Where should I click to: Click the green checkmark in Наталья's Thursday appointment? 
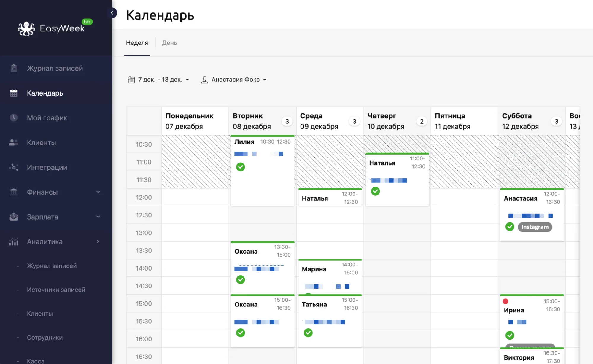(375, 191)
